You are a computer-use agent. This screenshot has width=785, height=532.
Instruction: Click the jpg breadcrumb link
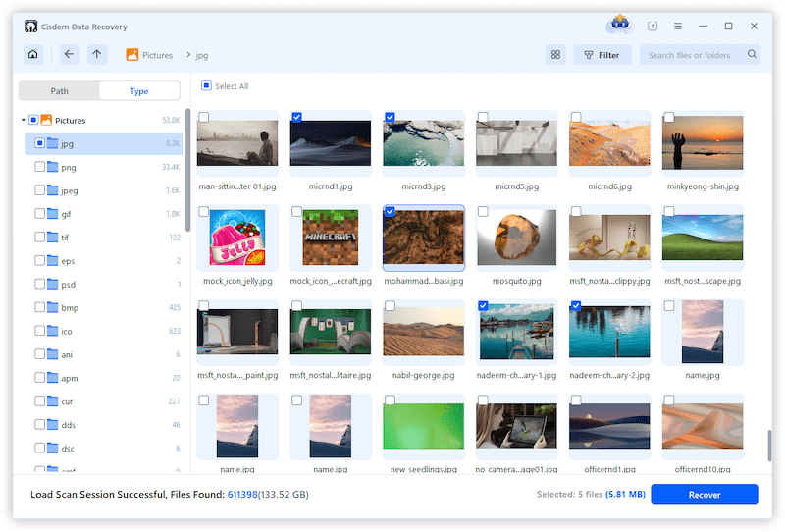coord(202,55)
